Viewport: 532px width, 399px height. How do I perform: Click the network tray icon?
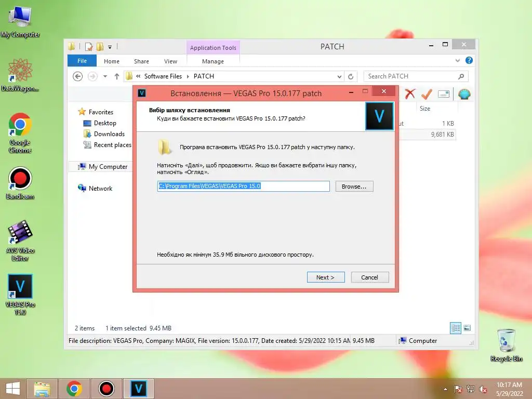pyautogui.click(x=471, y=389)
